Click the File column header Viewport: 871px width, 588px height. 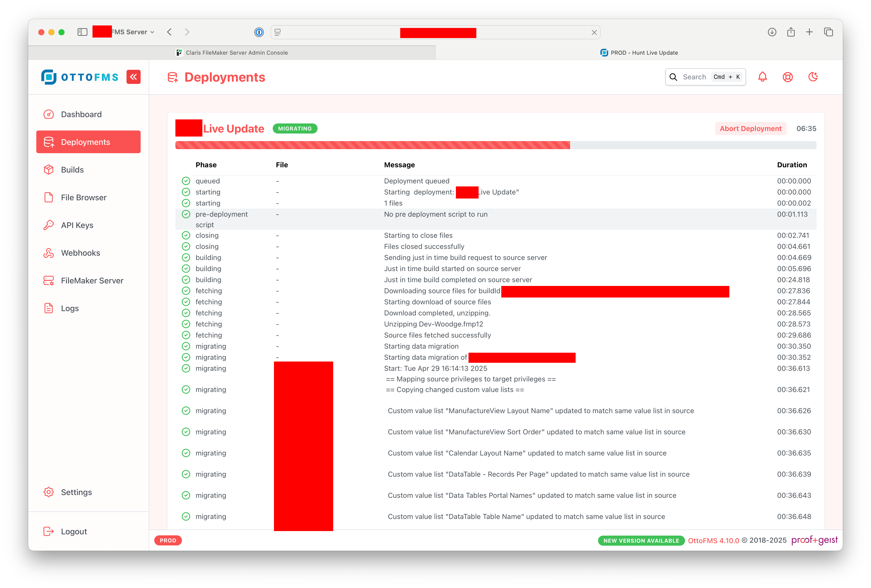[x=282, y=165]
